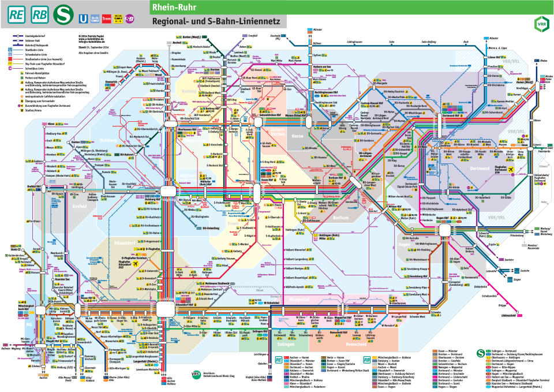Click the 'DU-Entenfang' station label
This screenshot has width=554, height=392.
tap(210, 229)
